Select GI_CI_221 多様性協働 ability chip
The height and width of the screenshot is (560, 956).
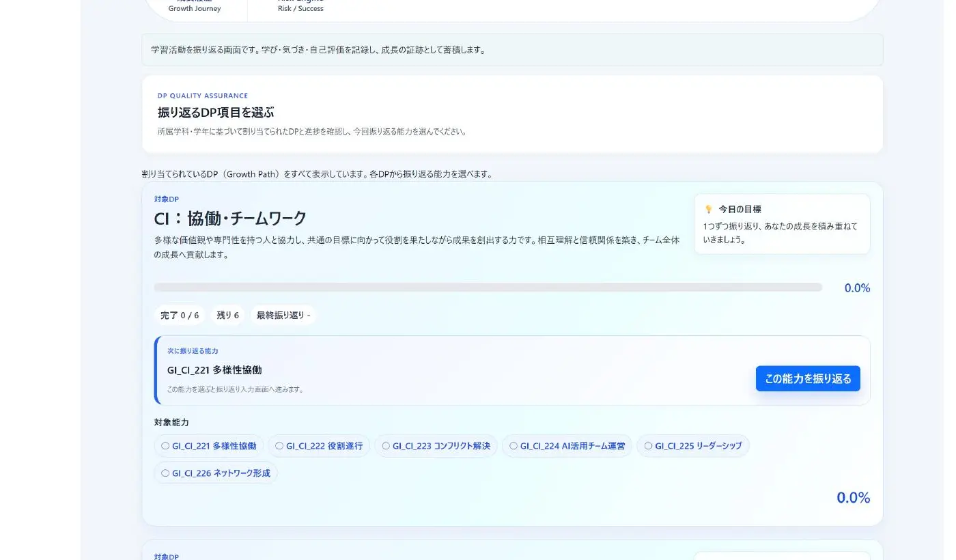[209, 446]
